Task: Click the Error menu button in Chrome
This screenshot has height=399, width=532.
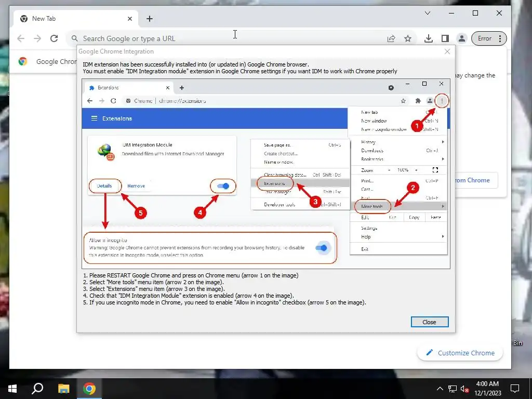Action: tap(489, 38)
